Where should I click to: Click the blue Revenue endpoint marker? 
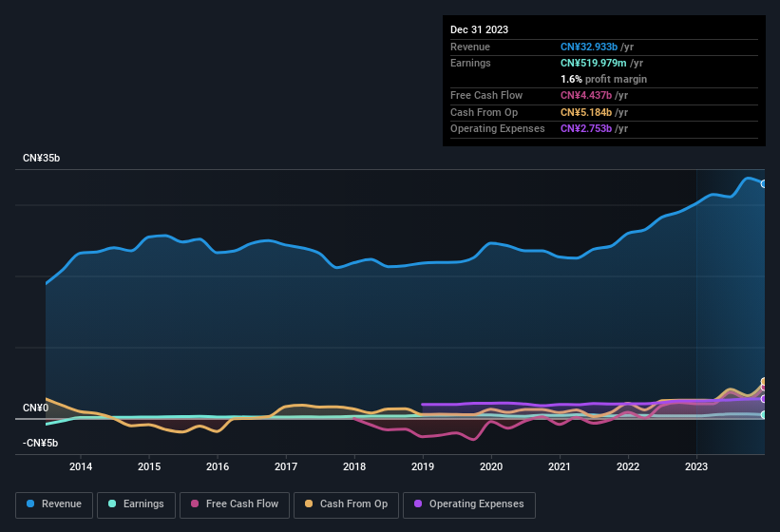pos(763,183)
